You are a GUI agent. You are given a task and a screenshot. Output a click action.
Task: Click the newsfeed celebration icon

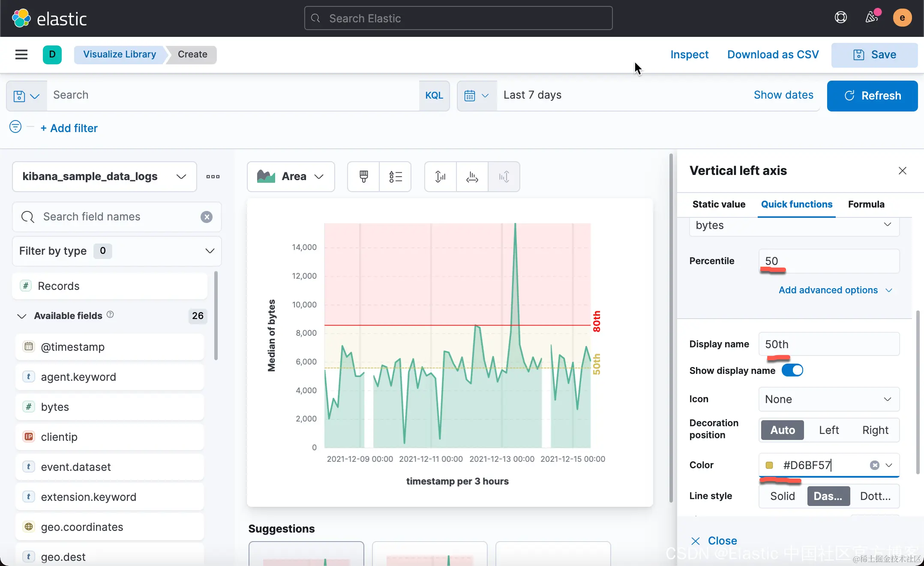pyautogui.click(x=871, y=18)
